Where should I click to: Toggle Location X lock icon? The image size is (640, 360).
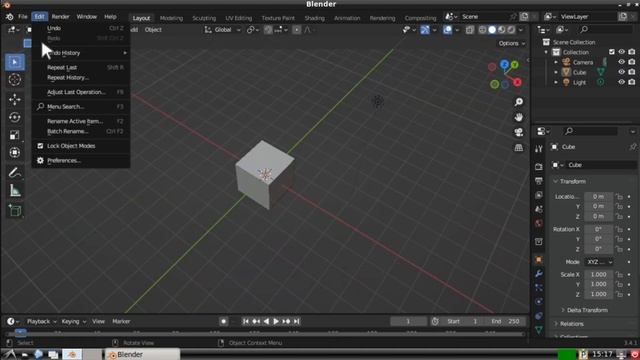point(619,197)
